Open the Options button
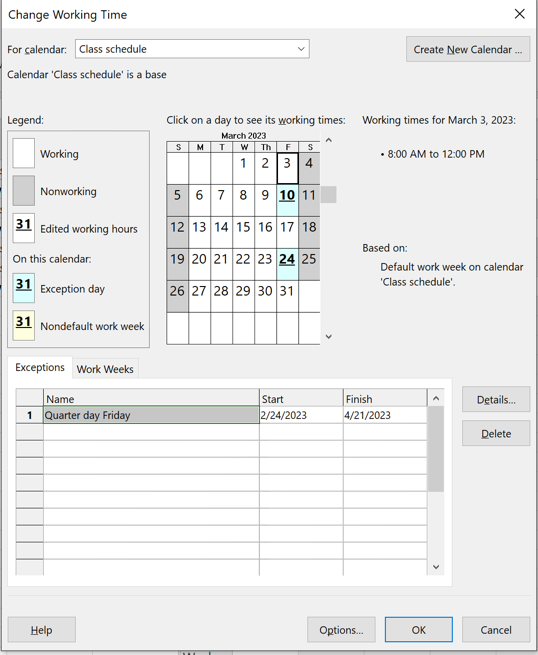 (x=341, y=630)
